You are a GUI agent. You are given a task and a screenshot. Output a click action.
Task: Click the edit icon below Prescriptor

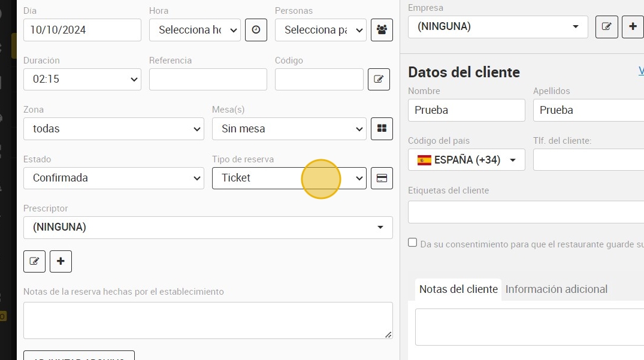point(35,262)
